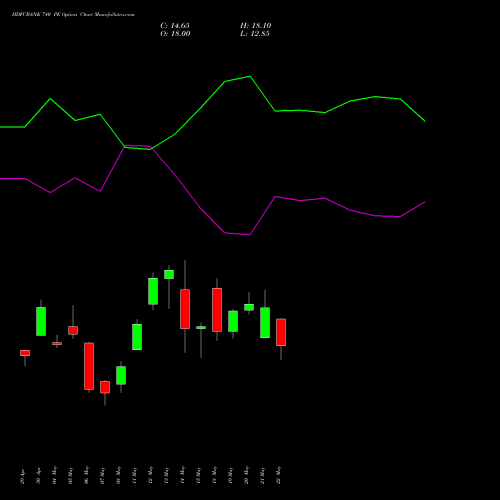The width and height of the screenshot is (500, 500).
Task: Select the high value H: 18.10
Action: point(256,26)
